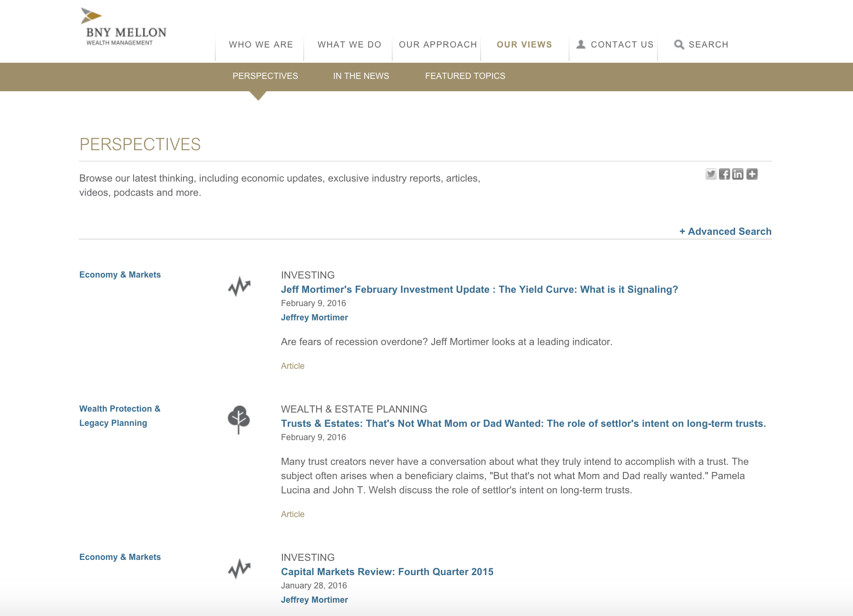
Task: Switch to the Featured Topics tab
Action: [465, 76]
